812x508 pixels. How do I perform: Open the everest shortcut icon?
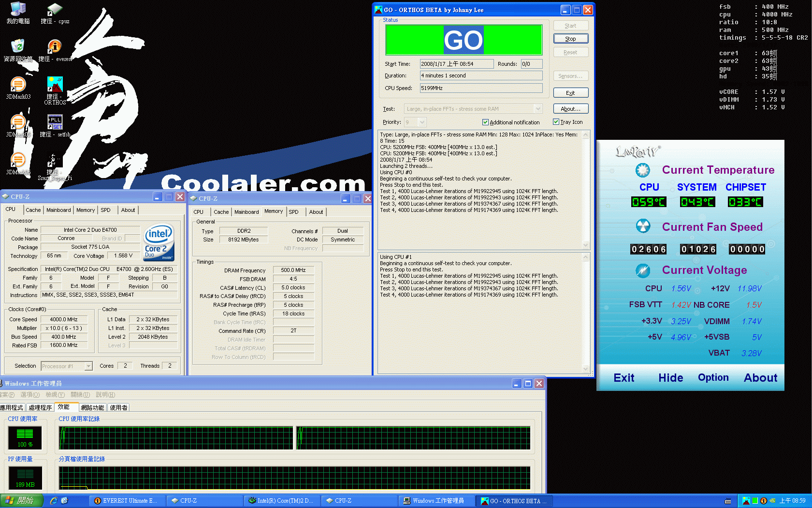point(55,50)
